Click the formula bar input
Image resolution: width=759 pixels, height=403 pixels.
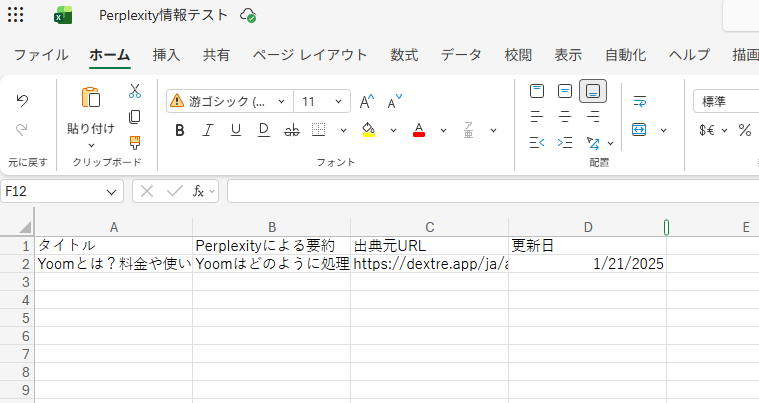pyautogui.click(x=493, y=192)
